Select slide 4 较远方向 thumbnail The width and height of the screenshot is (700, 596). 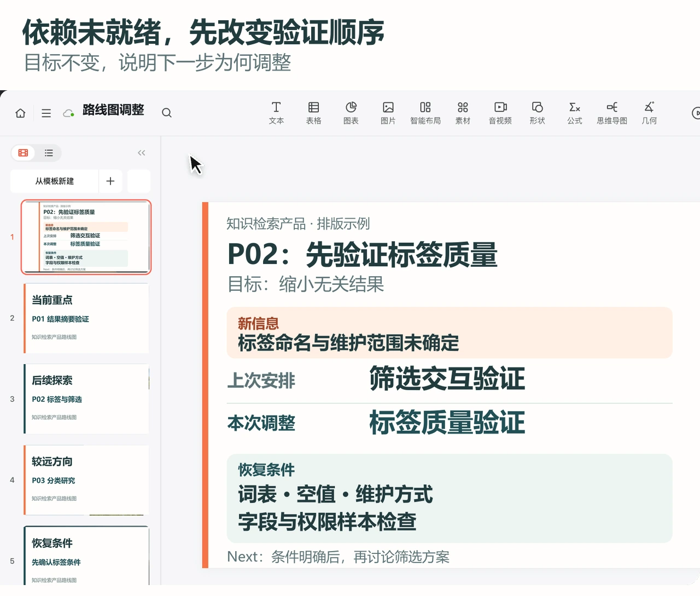(x=86, y=480)
